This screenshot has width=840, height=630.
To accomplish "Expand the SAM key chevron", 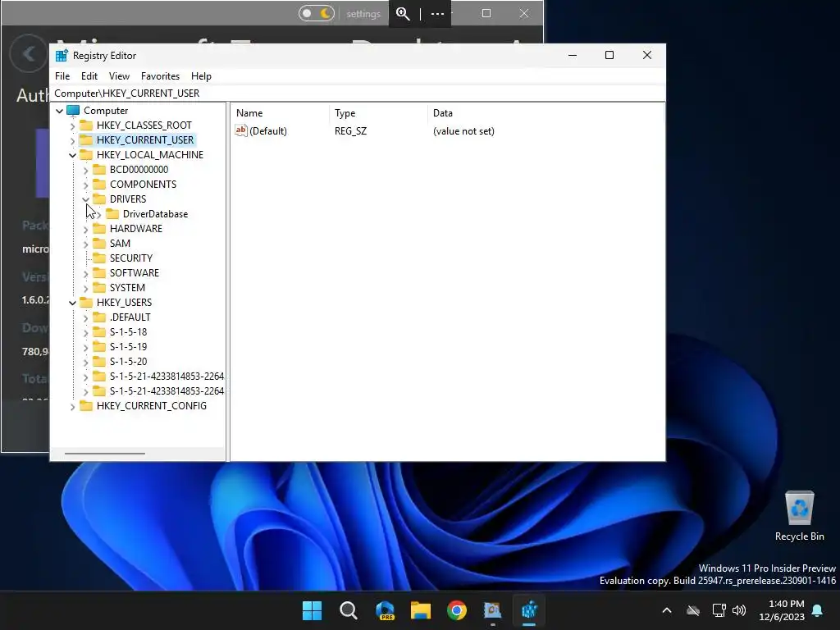I will point(85,244).
